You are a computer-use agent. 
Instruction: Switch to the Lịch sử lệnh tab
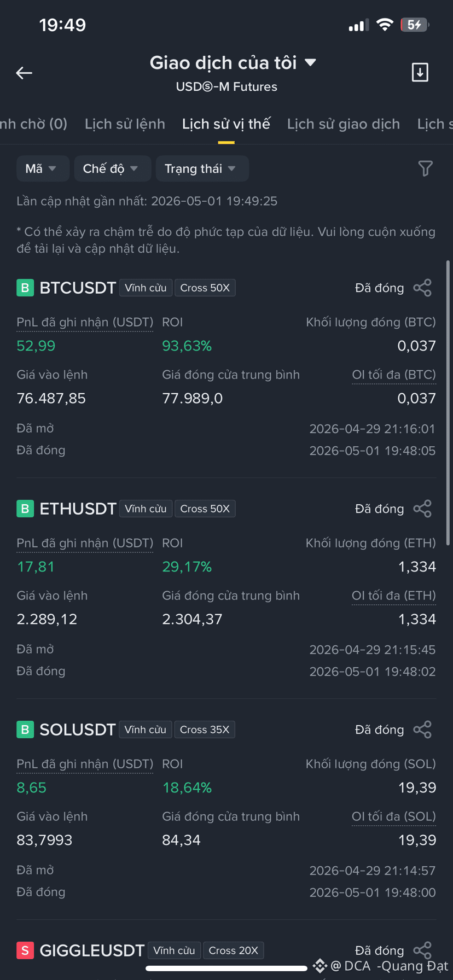tap(125, 124)
